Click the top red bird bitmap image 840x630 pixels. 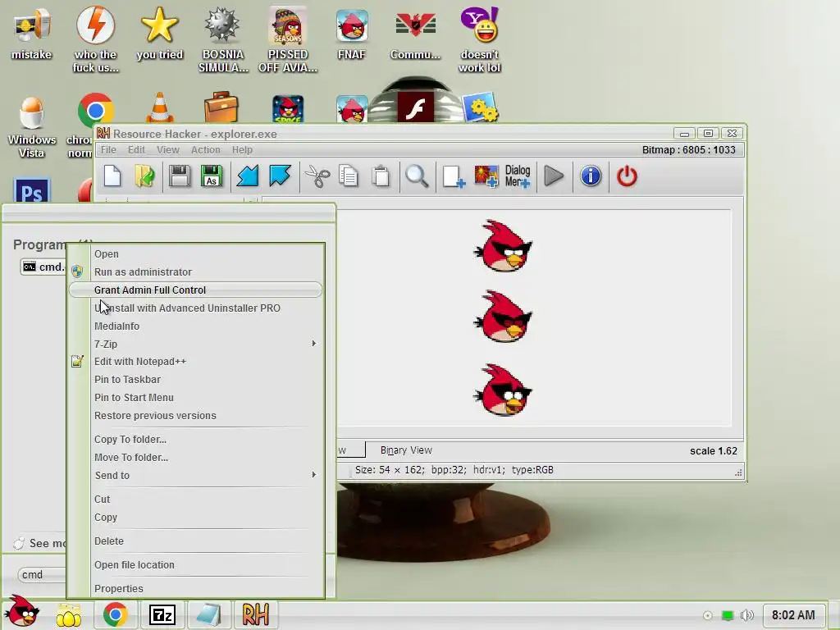tap(503, 246)
